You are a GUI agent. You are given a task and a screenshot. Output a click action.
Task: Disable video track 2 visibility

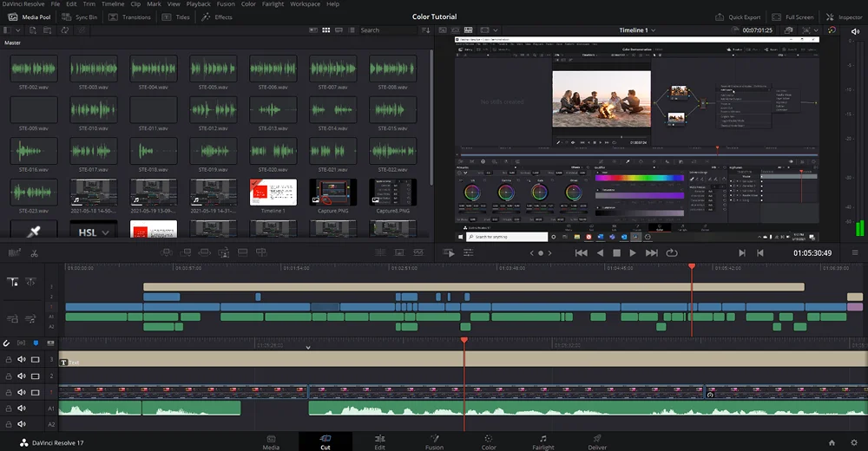tap(36, 376)
